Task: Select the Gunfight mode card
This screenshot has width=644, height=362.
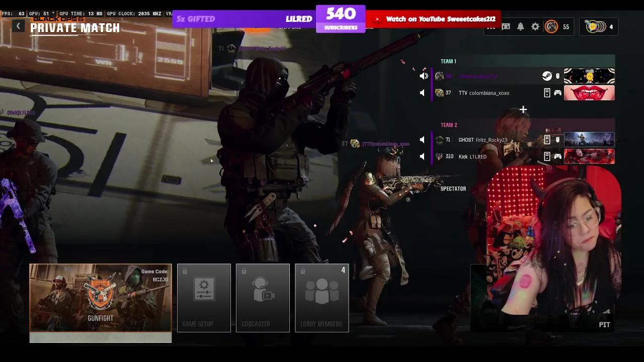Action: [101, 303]
